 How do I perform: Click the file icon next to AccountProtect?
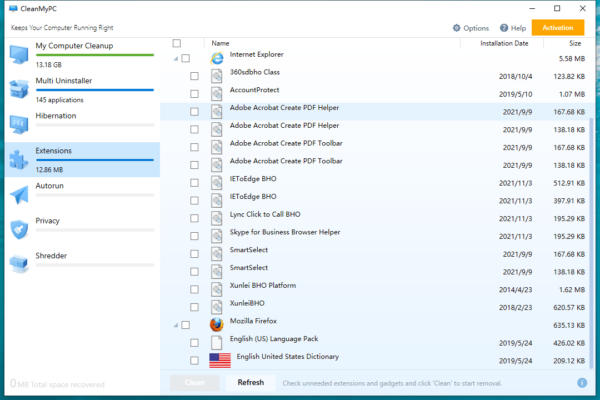tap(217, 94)
